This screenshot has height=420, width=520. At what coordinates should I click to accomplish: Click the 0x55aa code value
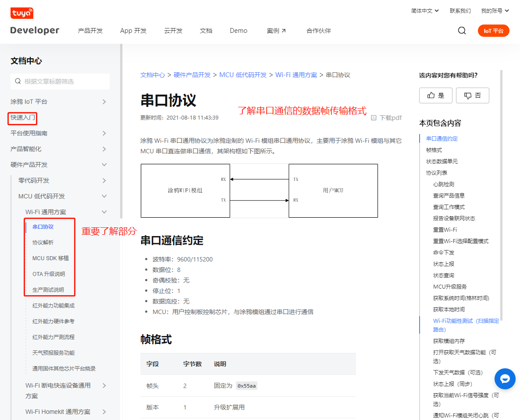tap(246, 386)
